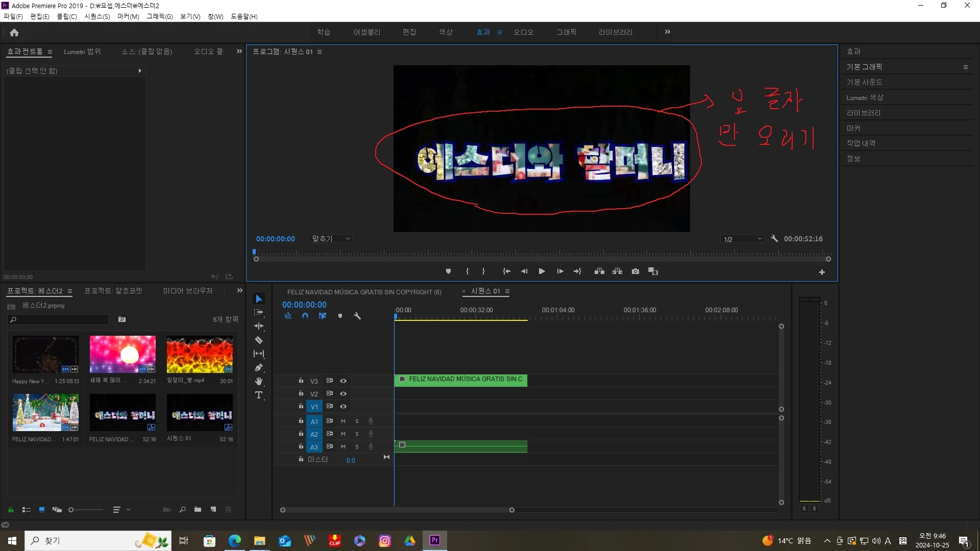Viewport: 980px width, 551px height.
Task: Mute the A1 audio track
Action: [343, 421]
